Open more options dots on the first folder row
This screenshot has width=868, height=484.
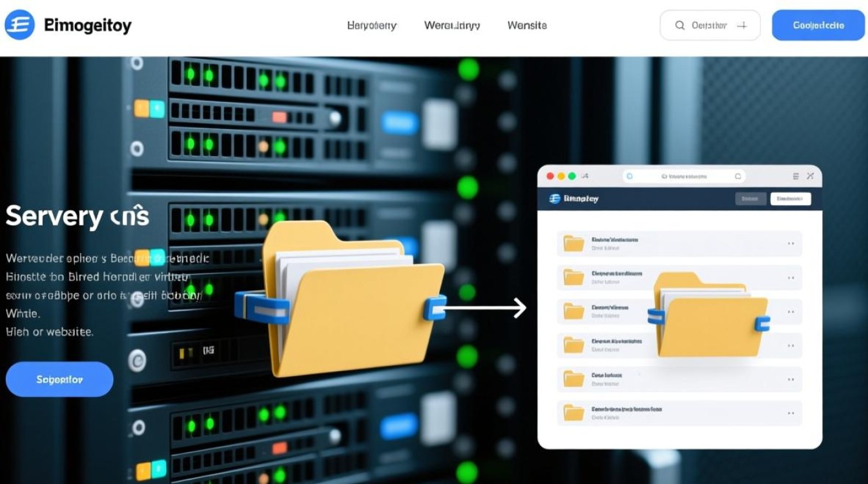click(x=790, y=244)
